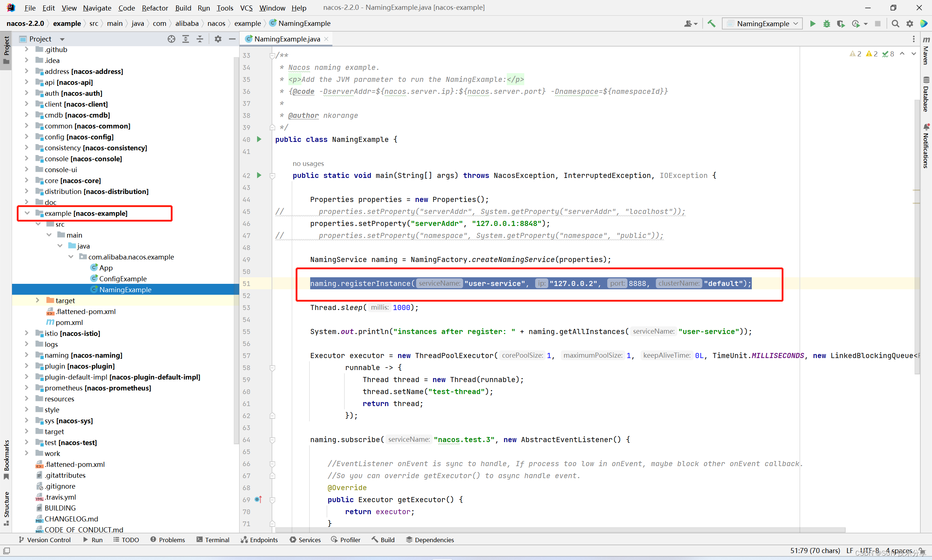Open Search Everywhere magnifier icon
Viewport: 932px width, 560px height.
(895, 23)
